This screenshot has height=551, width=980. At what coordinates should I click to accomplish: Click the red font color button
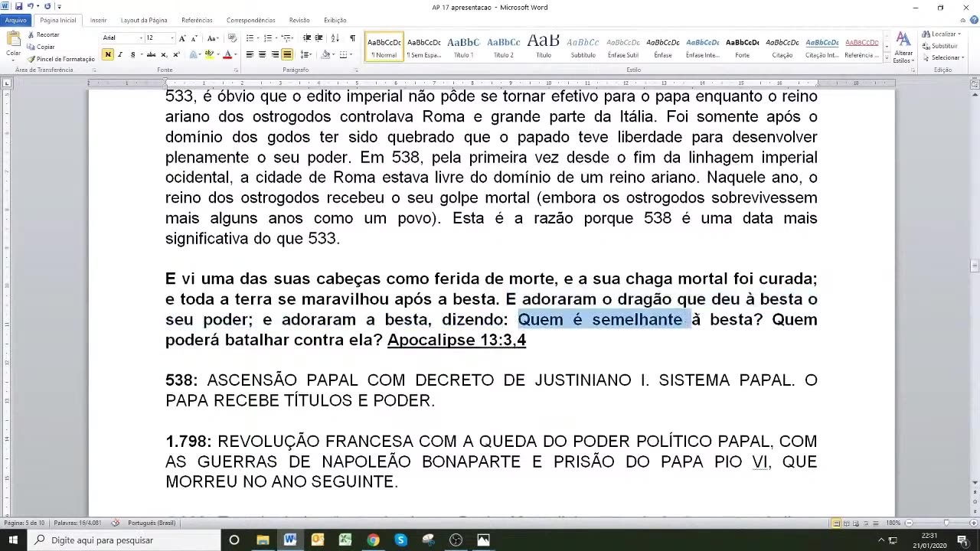[227, 54]
